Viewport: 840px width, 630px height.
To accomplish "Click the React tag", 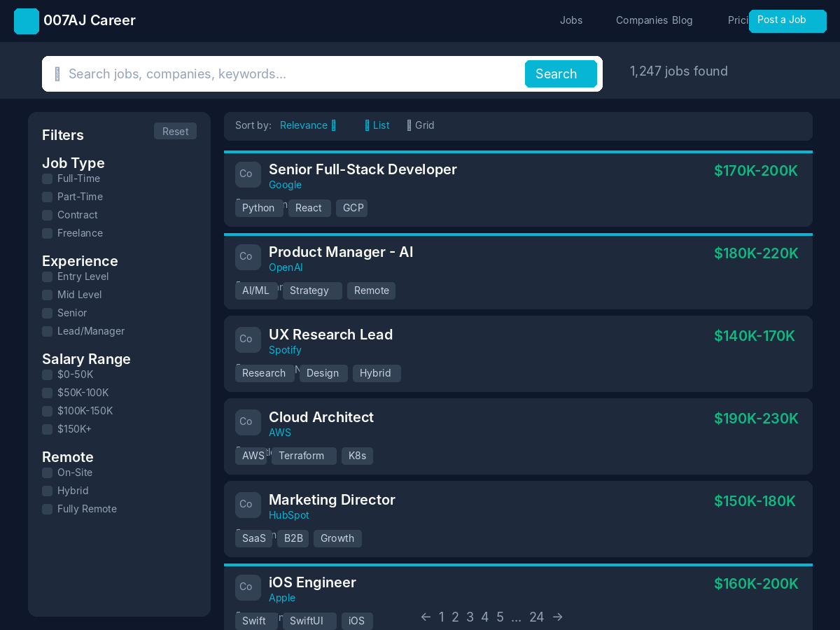I will point(309,208).
